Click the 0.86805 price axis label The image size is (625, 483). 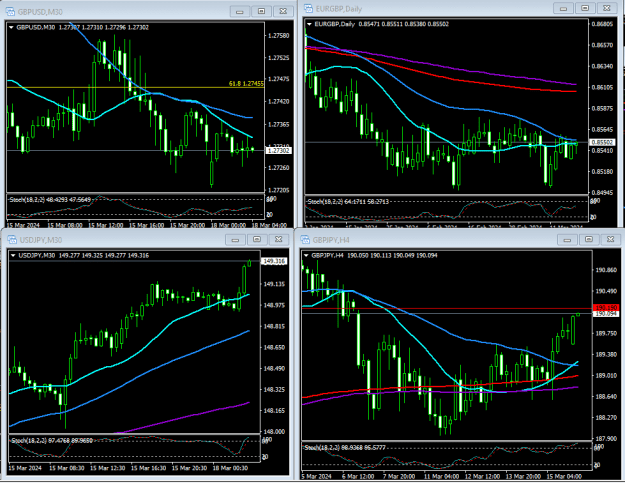pos(602,24)
